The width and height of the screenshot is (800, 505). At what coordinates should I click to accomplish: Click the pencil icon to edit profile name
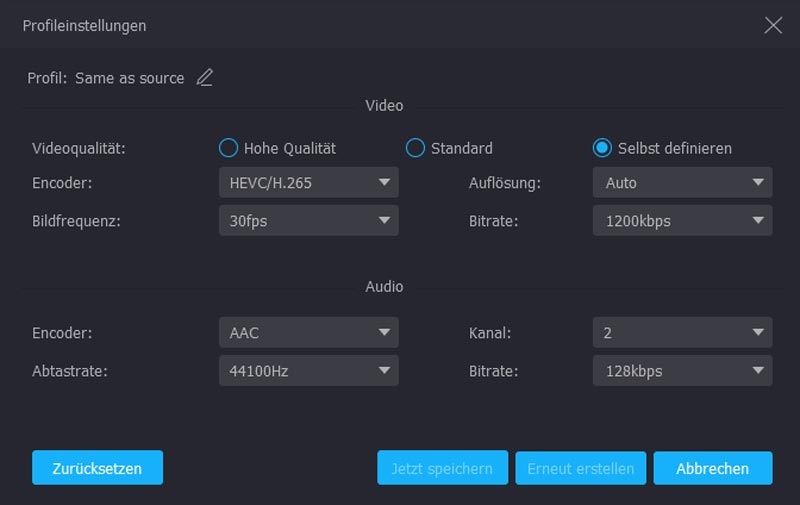tap(205, 78)
